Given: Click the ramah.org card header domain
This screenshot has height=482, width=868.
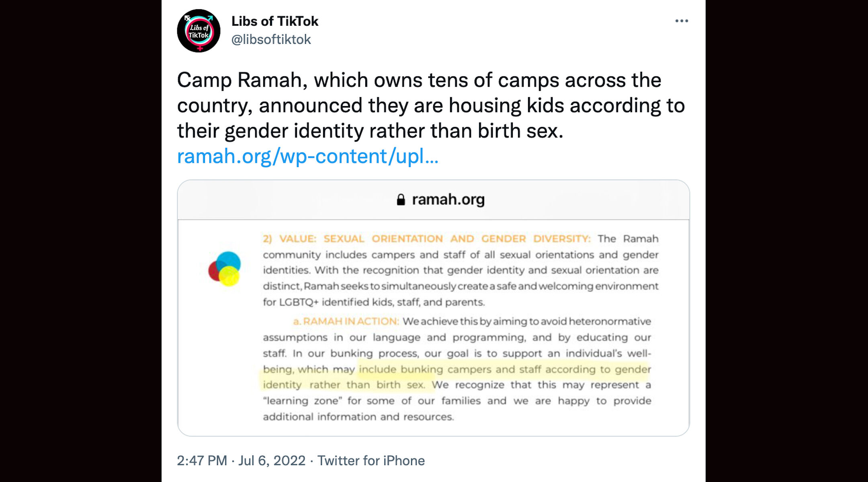Looking at the screenshot, I should coord(448,199).
